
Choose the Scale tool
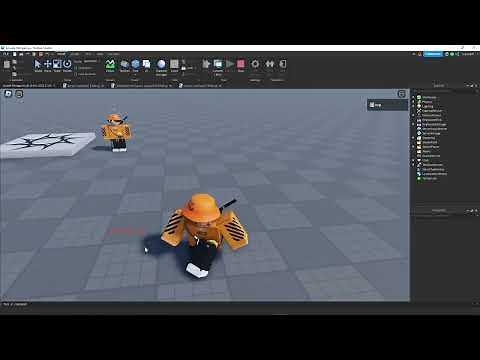click(57, 65)
